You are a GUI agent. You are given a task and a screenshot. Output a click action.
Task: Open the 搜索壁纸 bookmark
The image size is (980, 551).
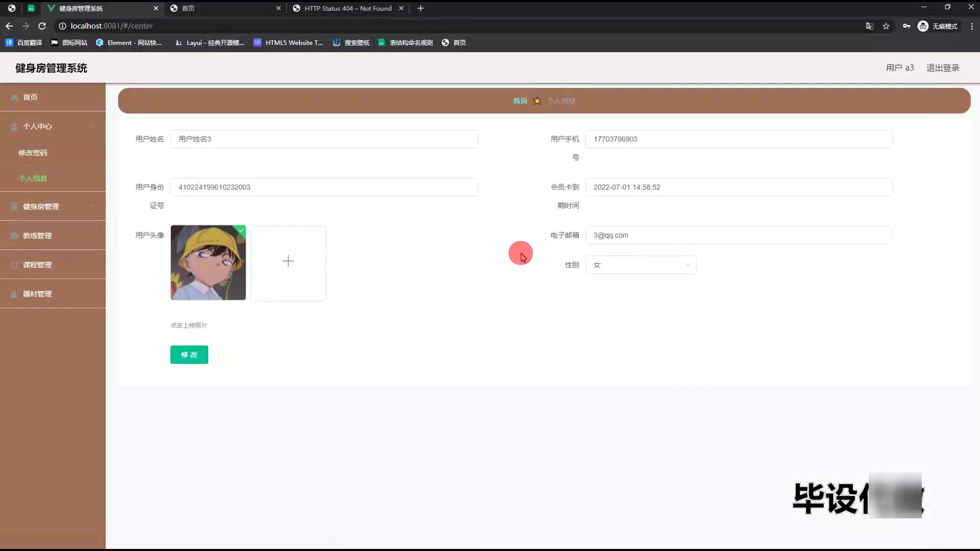(351, 43)
